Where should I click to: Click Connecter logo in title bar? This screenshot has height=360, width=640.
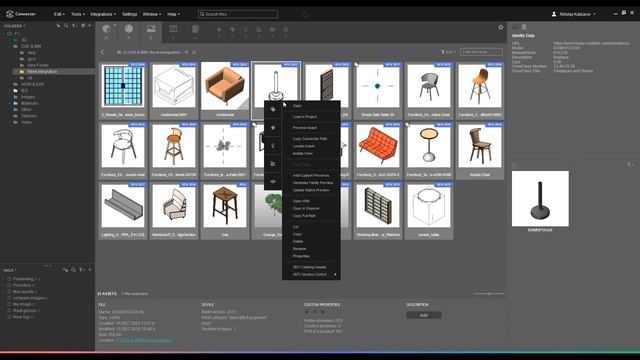click(10, 14)
